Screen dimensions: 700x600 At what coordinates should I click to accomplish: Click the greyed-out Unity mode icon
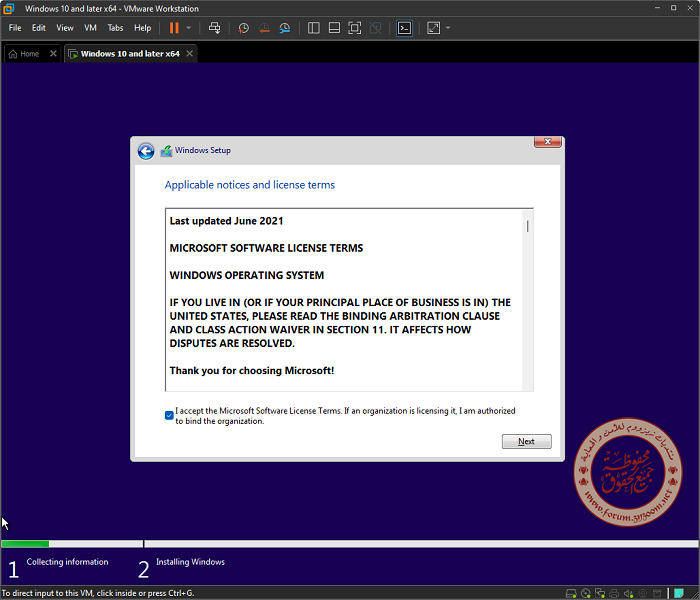point(375,28)
